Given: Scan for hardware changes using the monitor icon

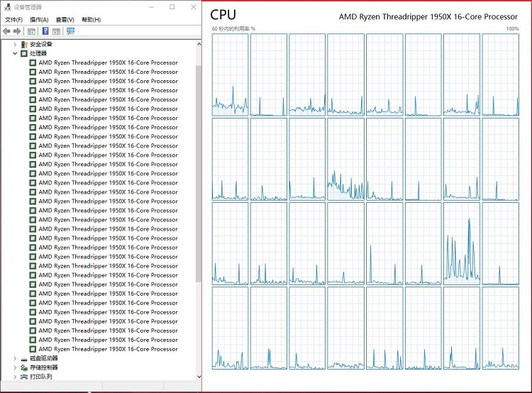Looking at the screenshot, I should pos(70,31).
